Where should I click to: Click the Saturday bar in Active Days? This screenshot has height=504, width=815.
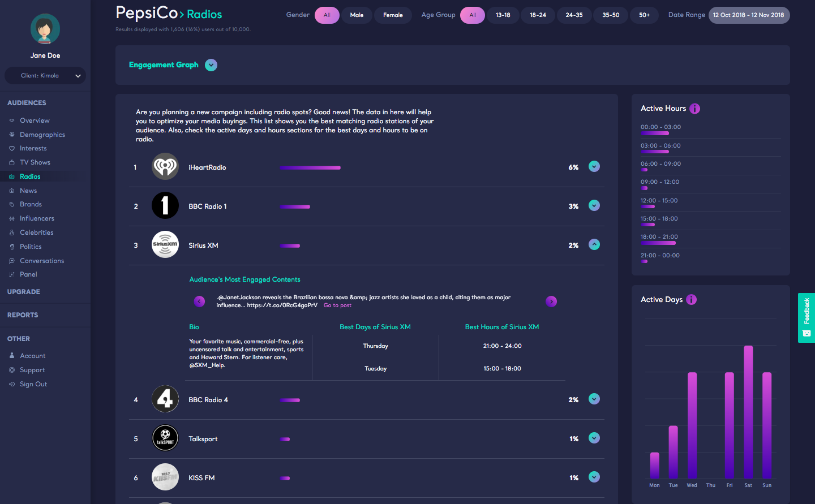pos(748,412)
